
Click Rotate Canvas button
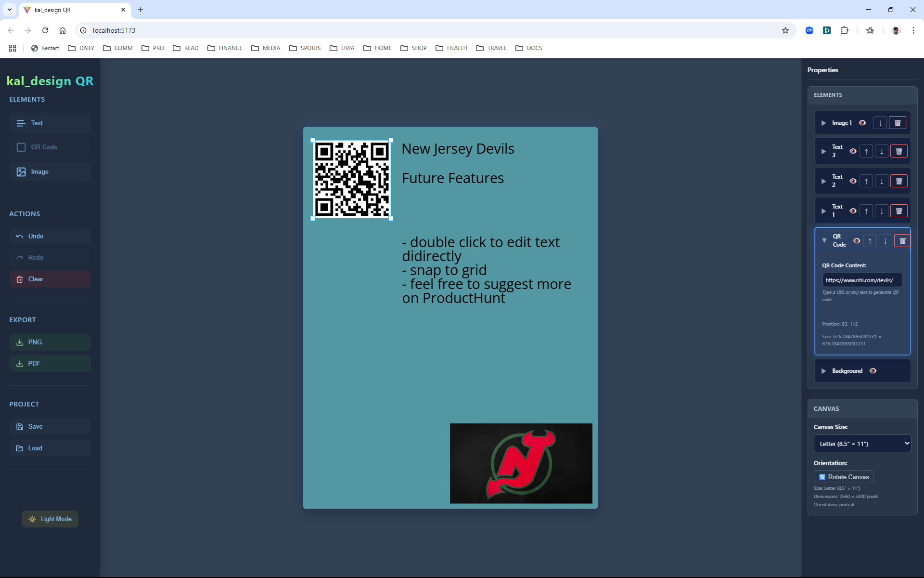pyautogui.click(x=844, y=477)
